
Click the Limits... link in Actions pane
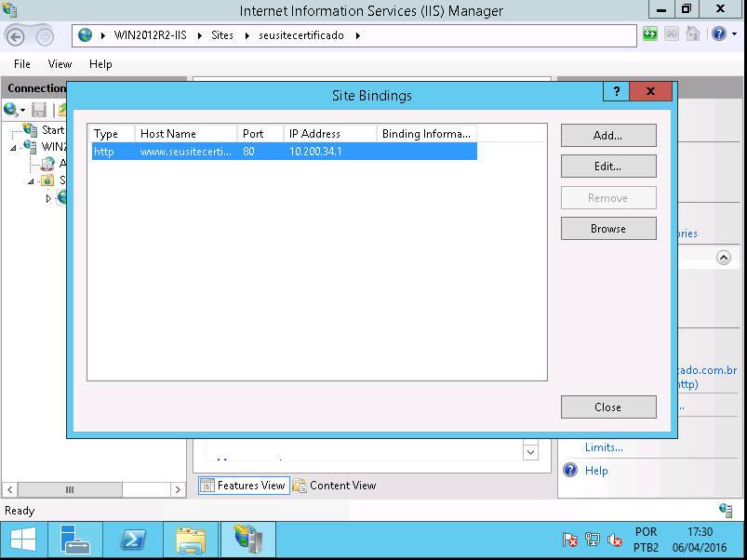[604, 447]
